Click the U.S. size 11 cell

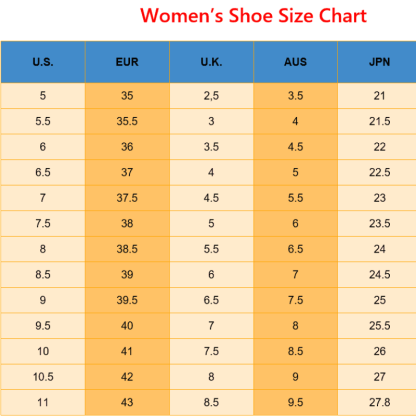click(43, 402)
